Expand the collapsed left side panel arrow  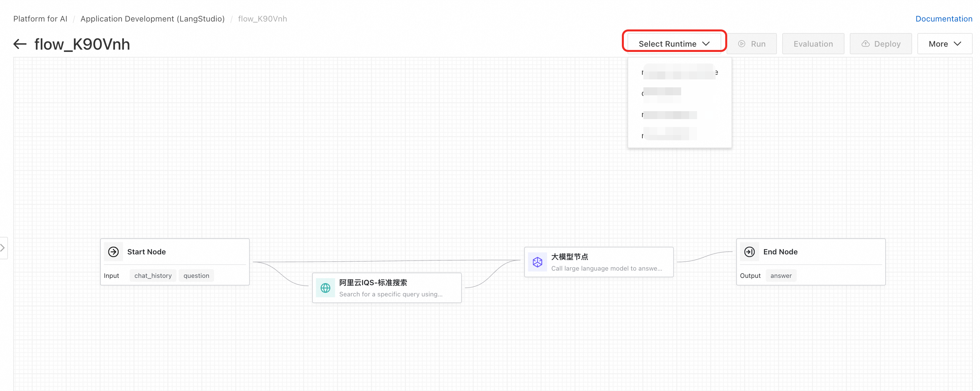(x=3, y=248)
